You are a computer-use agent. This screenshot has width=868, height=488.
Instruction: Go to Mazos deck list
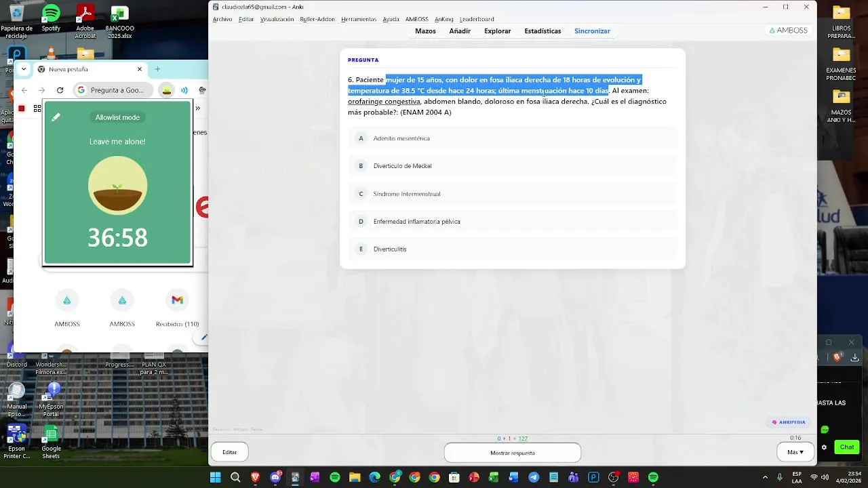pyautogui.click(x=425, y=31)
